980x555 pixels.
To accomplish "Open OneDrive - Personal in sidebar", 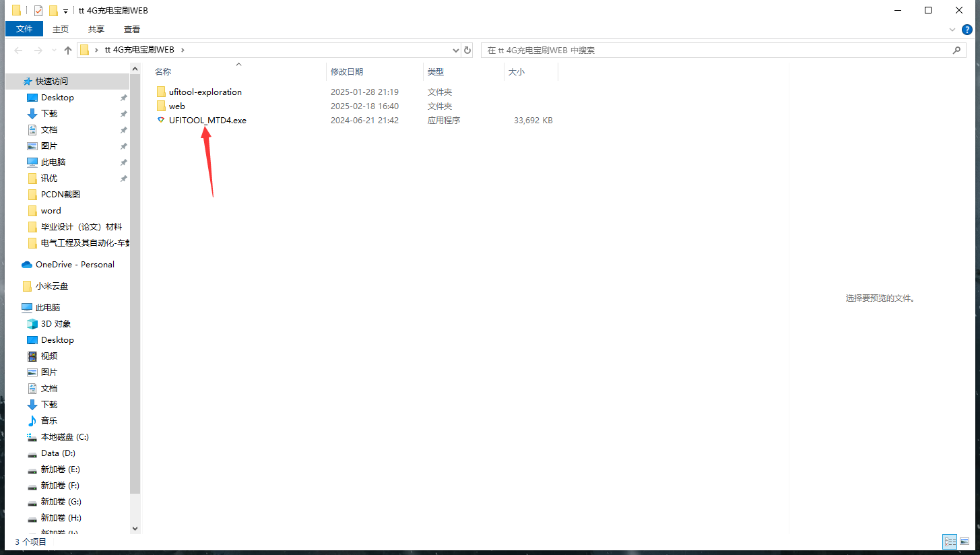I will (x=75, y=265).
